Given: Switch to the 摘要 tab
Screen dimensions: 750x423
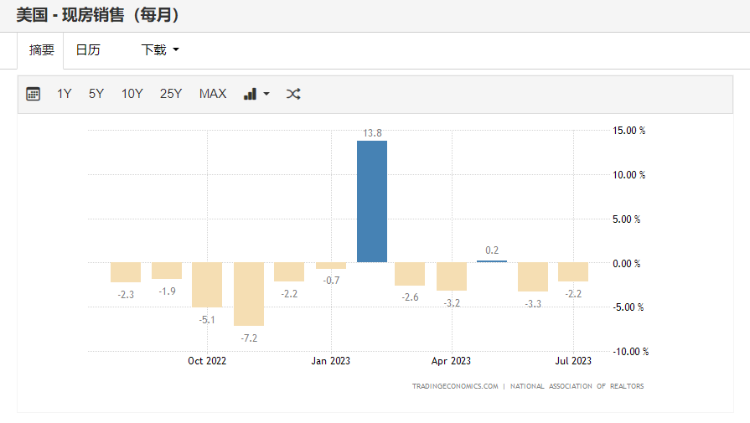Looking at the screenshot, I should [41, 50].
